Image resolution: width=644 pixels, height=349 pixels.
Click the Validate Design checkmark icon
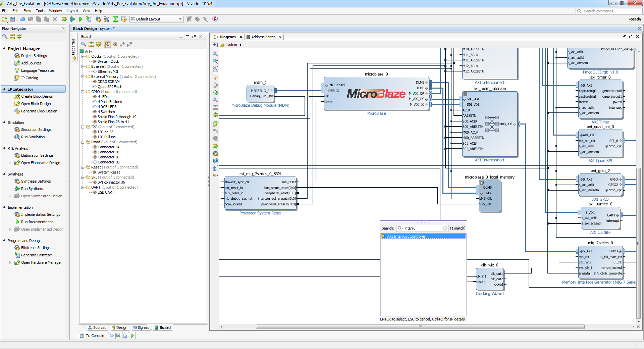pos(215,146)
